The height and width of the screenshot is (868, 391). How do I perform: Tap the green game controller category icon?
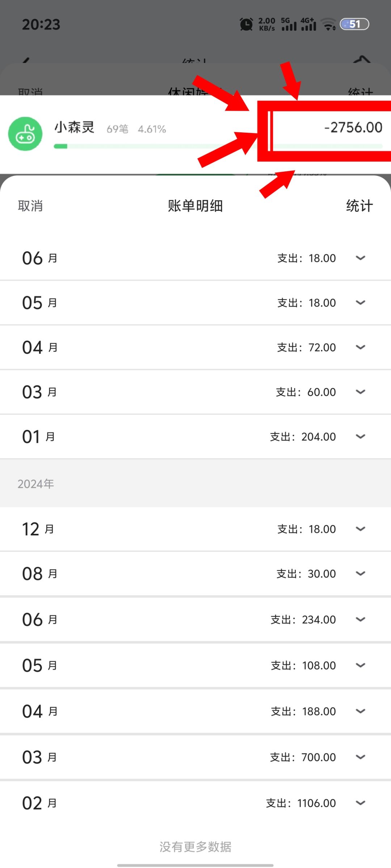[x=25, y=134]
